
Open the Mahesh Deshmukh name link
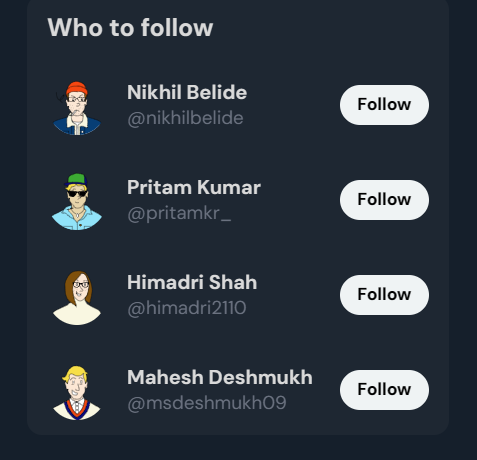pyautogui.click(x=220, y=377)
